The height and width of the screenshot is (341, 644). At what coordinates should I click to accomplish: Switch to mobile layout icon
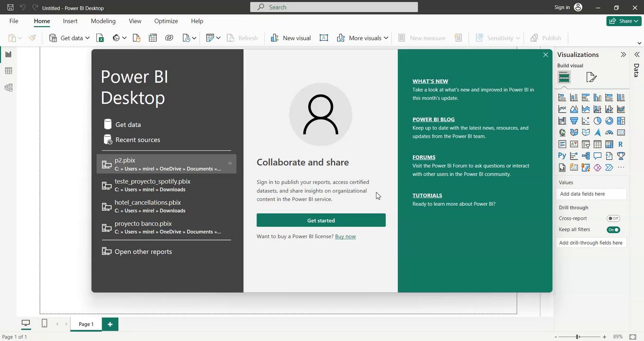(x=44, y=323)
